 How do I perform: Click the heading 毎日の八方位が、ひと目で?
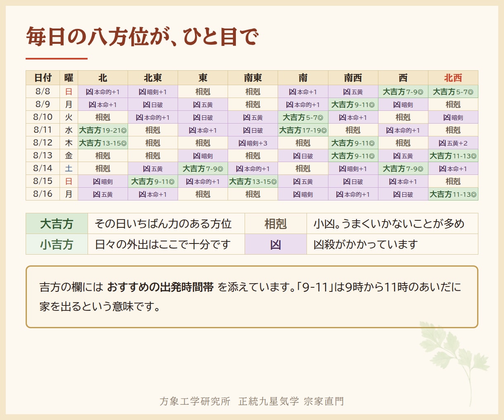click(x=143, y=36)
